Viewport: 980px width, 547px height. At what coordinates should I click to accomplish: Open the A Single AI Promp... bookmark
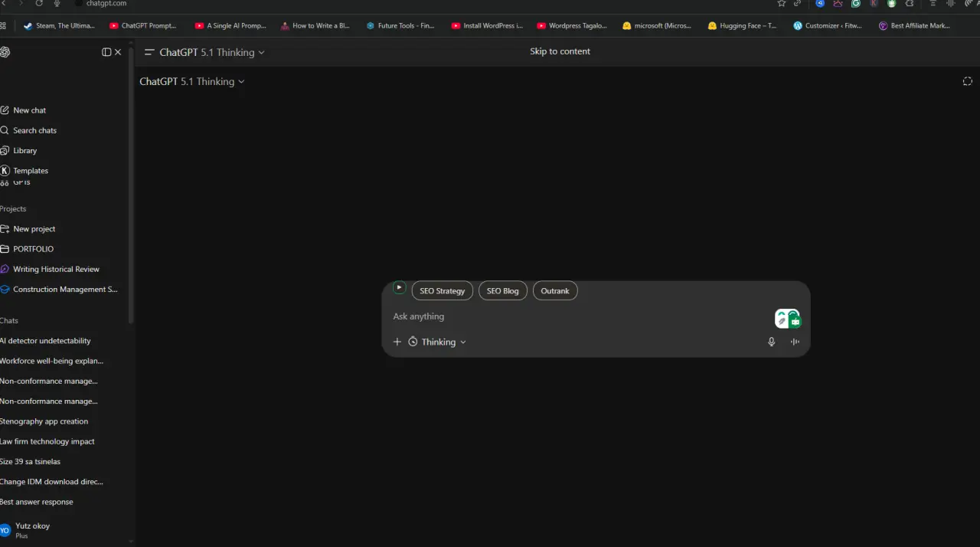click(x=230, y=25)
